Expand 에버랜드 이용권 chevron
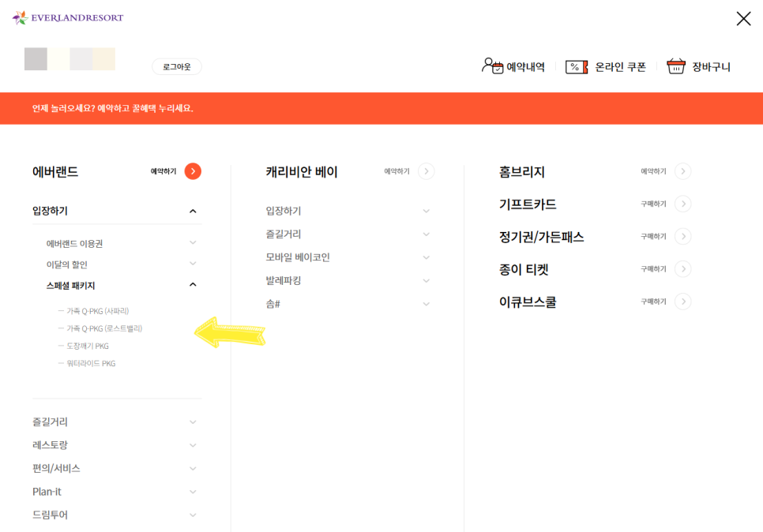 (193, 242)
